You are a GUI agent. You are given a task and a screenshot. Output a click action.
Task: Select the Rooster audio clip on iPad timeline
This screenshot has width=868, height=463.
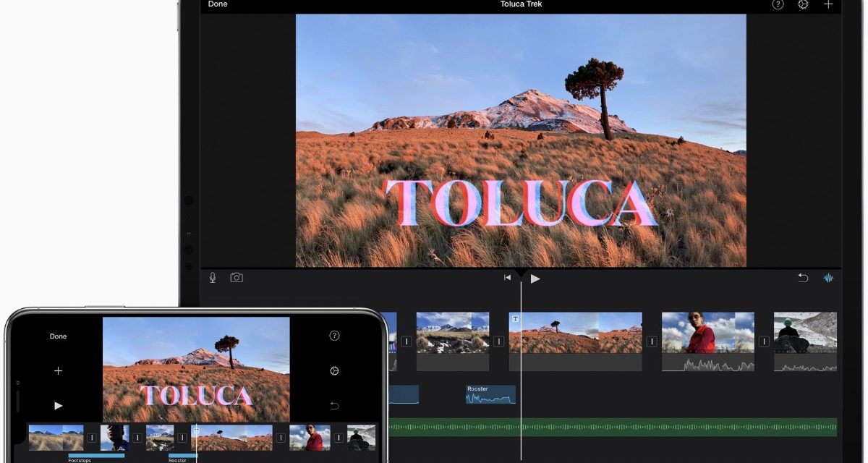[490, 394]
